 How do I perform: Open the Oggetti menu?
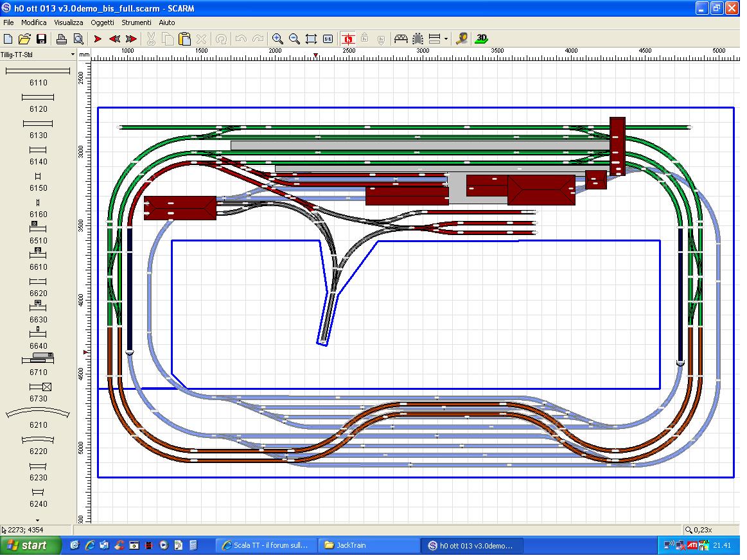pos(102,22)
